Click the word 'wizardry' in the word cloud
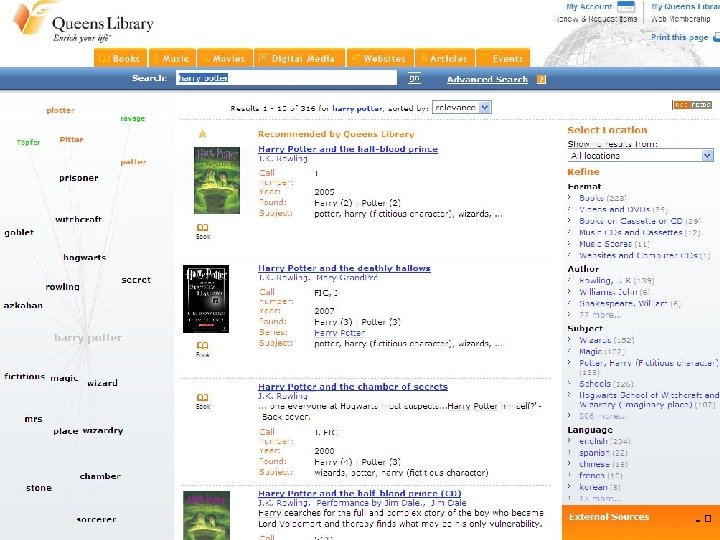Viewport: 720px width, 540px height. point(103,431)
